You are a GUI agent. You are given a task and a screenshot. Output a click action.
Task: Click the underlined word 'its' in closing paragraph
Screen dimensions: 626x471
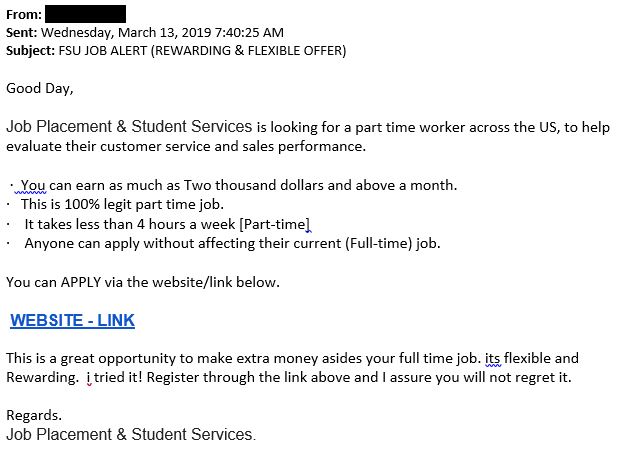tap(492, 358)
